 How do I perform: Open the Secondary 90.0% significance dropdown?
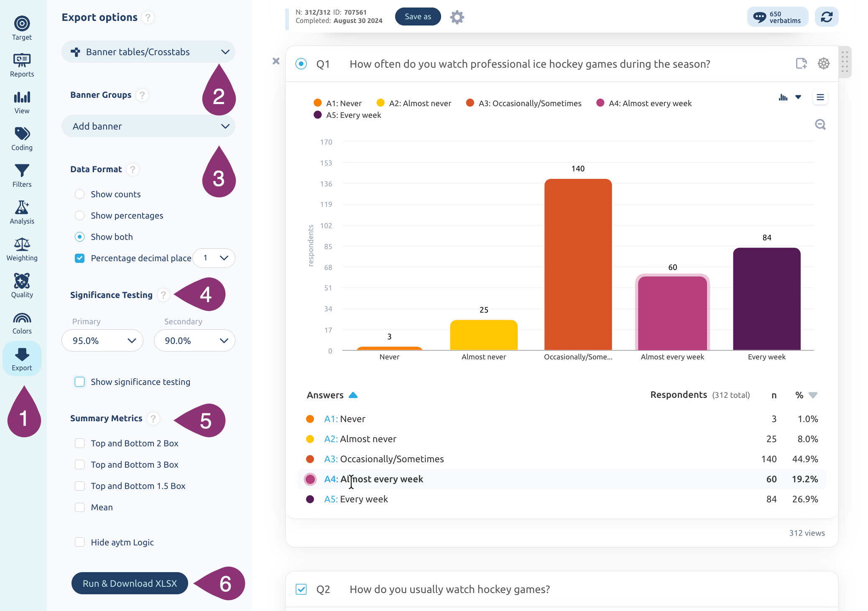click(x=194, y=341)
